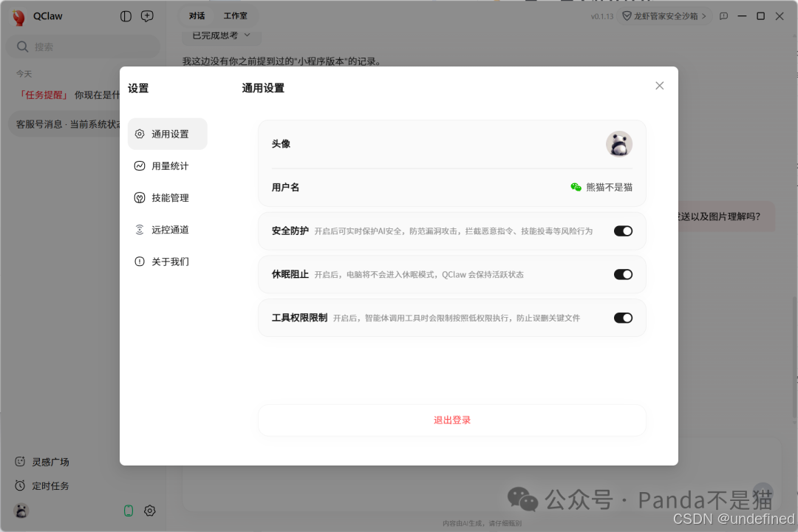
Task: Expand the 已完成思考 thinking dropdown
Action: (x=221, y=35)
